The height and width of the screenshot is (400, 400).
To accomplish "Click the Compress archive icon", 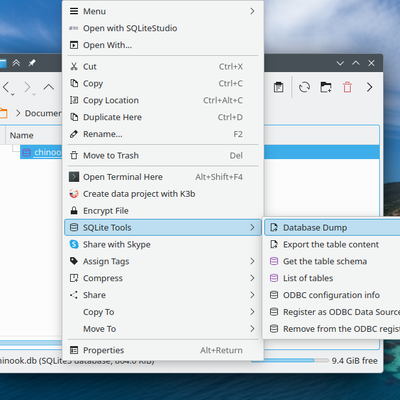I will click(74, 278).
